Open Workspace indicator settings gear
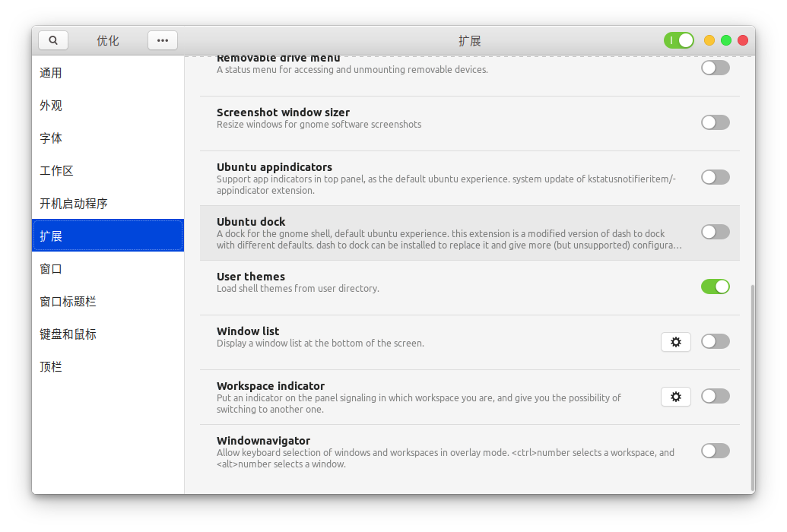The width and height of the screenshot is (787, 532). tap(675, 397)
